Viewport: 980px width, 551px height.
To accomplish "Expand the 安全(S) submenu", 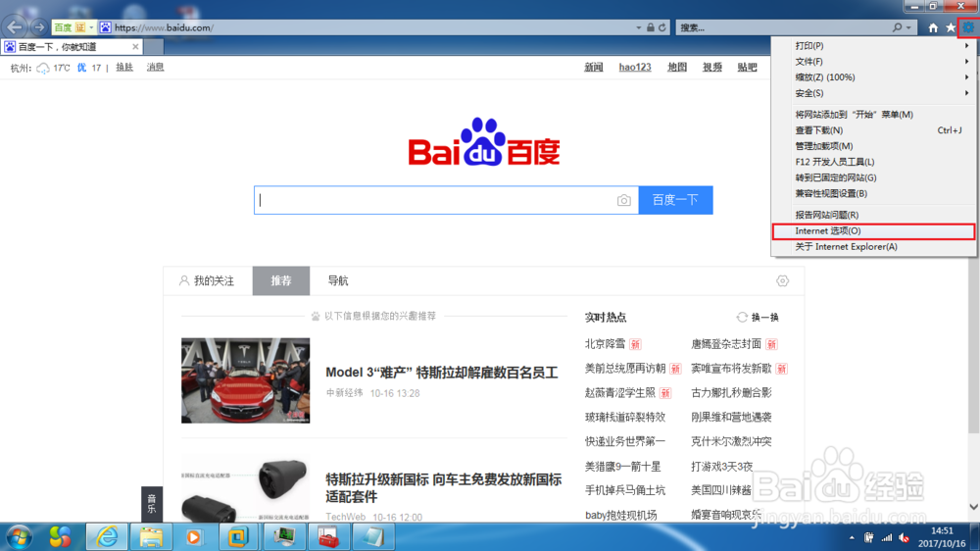I will (x=874, y=93).
